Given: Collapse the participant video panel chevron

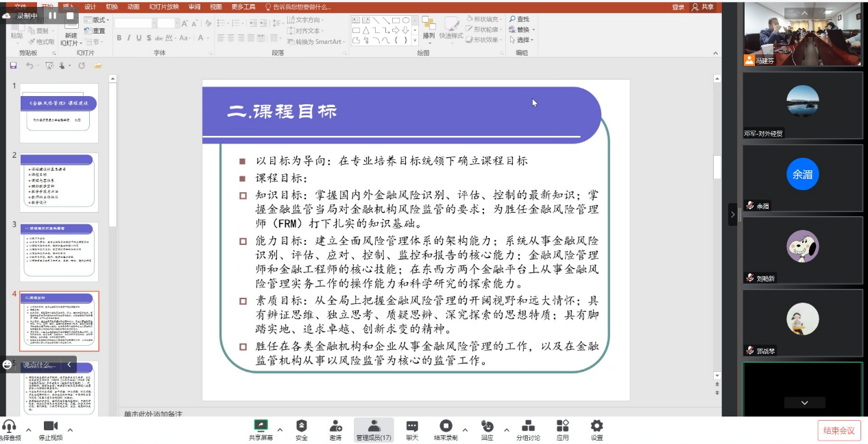Looking at the screenshot, I should point(803,12).
